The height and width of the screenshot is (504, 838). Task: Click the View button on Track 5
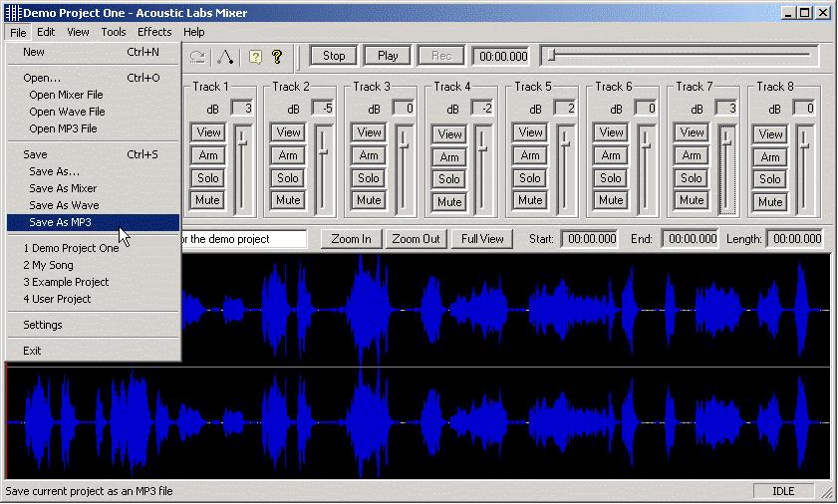[x=530, y=132]
